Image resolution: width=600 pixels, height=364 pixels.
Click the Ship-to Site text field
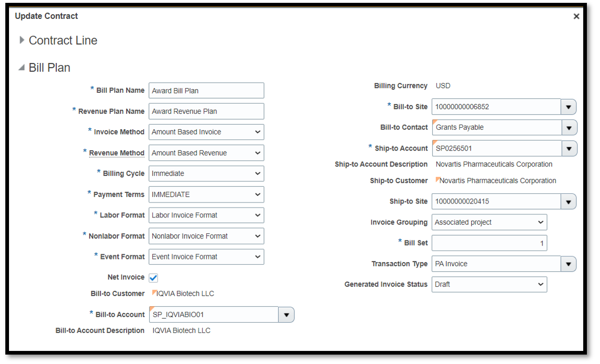496,201
